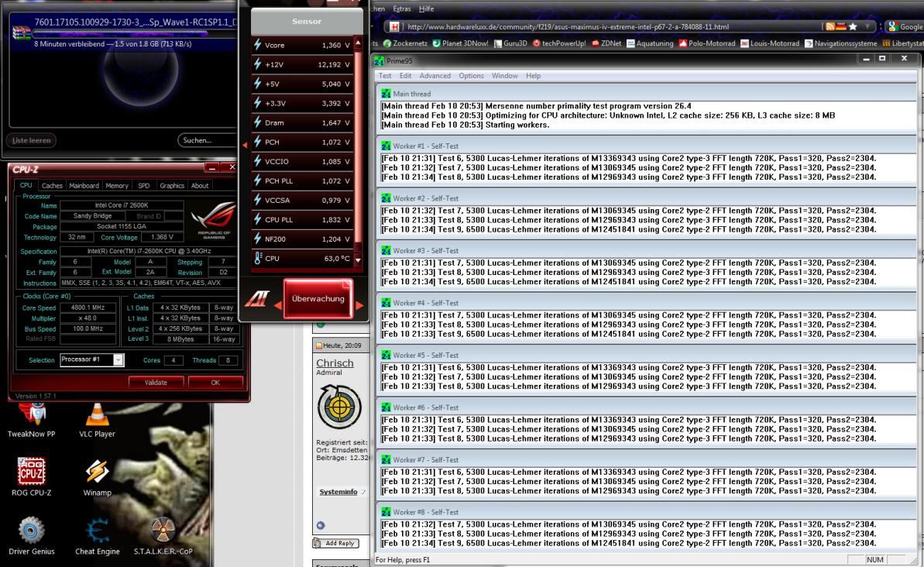
Task: Open the browser Extras menu
Action: click(x=402, y=9)
